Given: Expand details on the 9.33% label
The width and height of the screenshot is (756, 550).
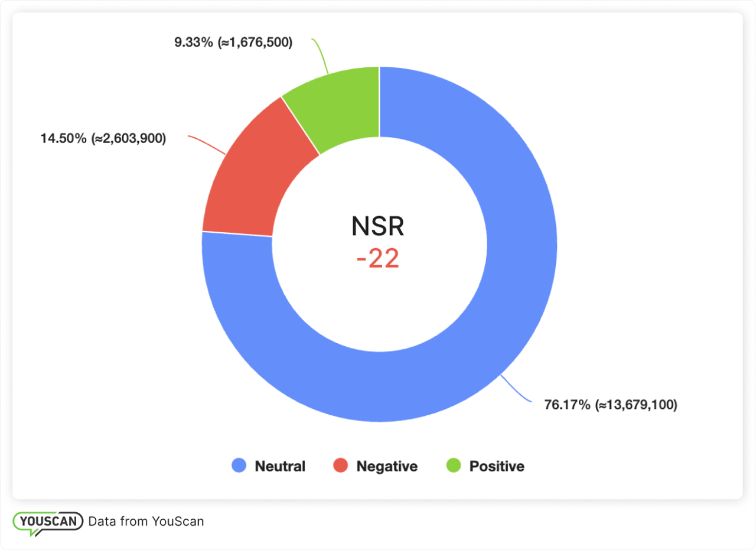Looking at the screenshot, I should point(233,43).
